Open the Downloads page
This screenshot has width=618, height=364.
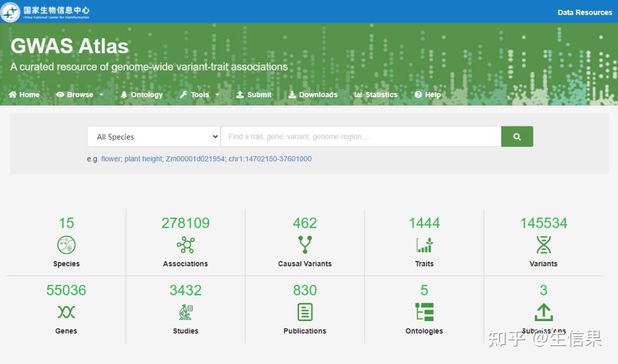click(x=313, y=94)
